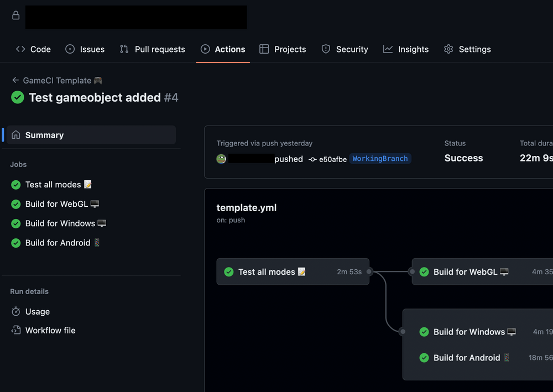Open the Settings tab
Screen dimensions: 553x392
point(467,49)
